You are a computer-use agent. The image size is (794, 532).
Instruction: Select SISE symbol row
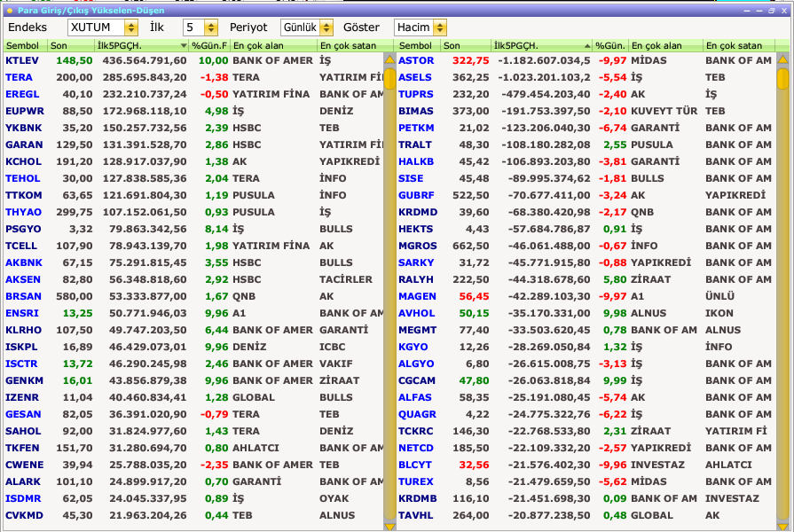[x=586, y=178]
